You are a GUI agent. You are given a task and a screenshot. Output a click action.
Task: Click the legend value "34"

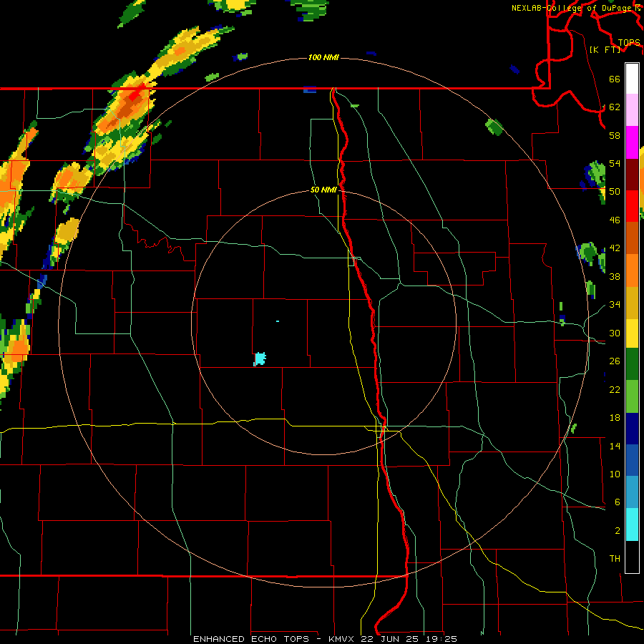click(x=615, y=305)
